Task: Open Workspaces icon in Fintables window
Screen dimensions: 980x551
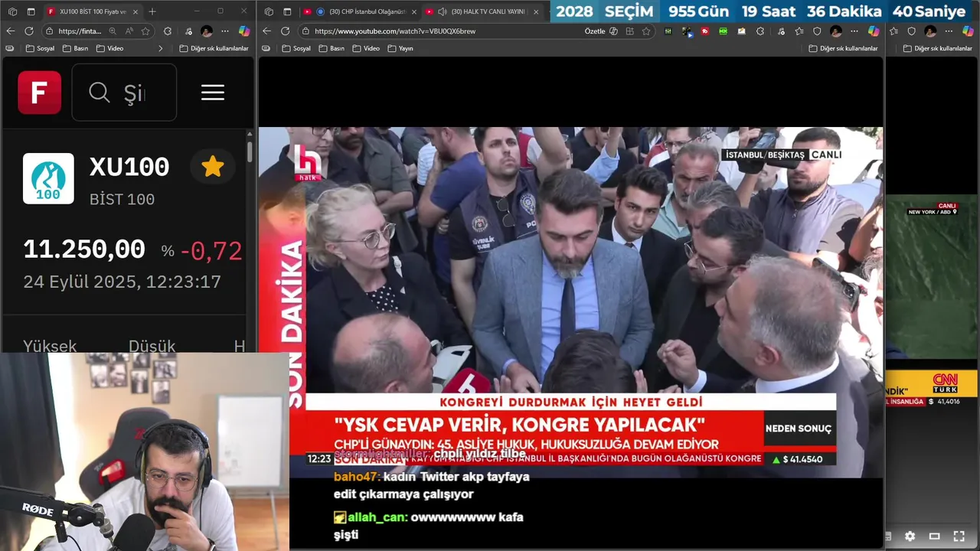Action: coord(12,11)
